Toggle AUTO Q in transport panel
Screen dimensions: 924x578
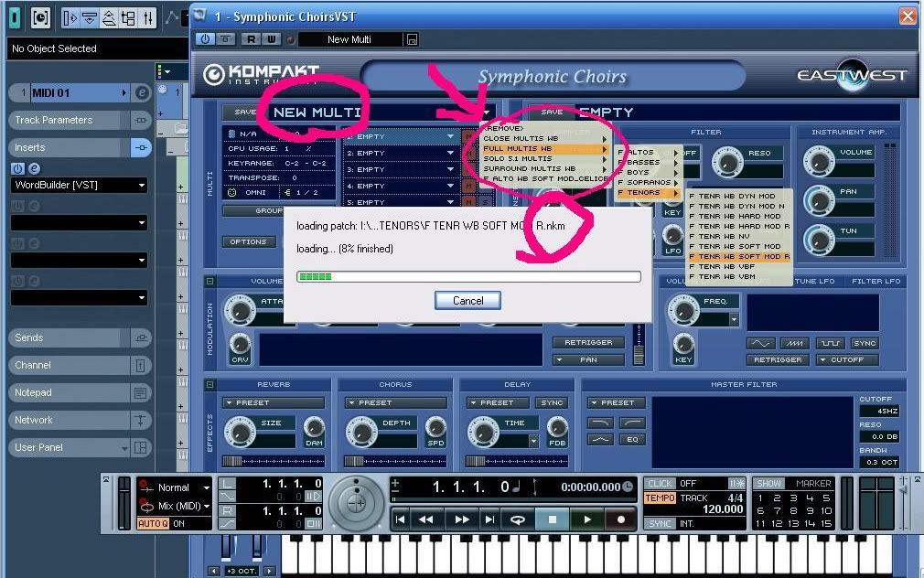point(153,523)
